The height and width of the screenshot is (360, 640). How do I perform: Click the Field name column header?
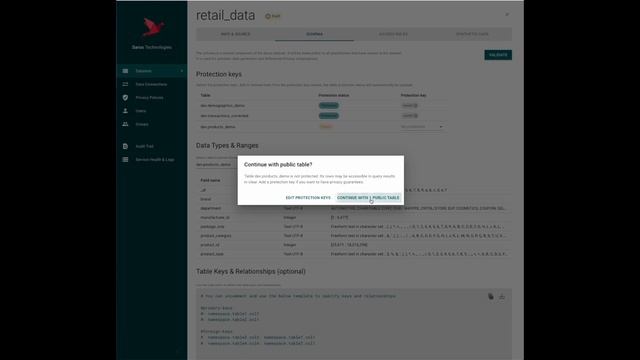(x=210, y=180)
